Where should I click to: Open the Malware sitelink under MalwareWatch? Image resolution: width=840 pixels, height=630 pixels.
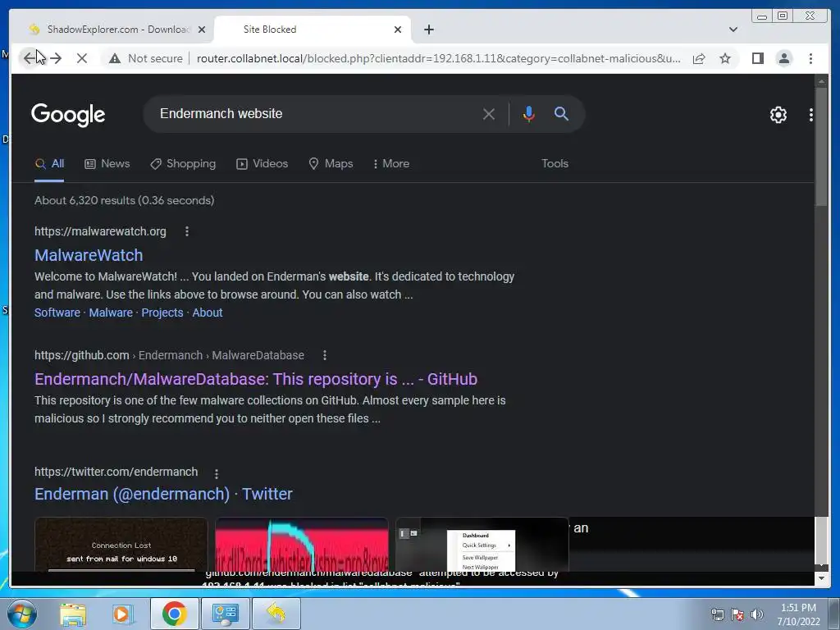111,313
